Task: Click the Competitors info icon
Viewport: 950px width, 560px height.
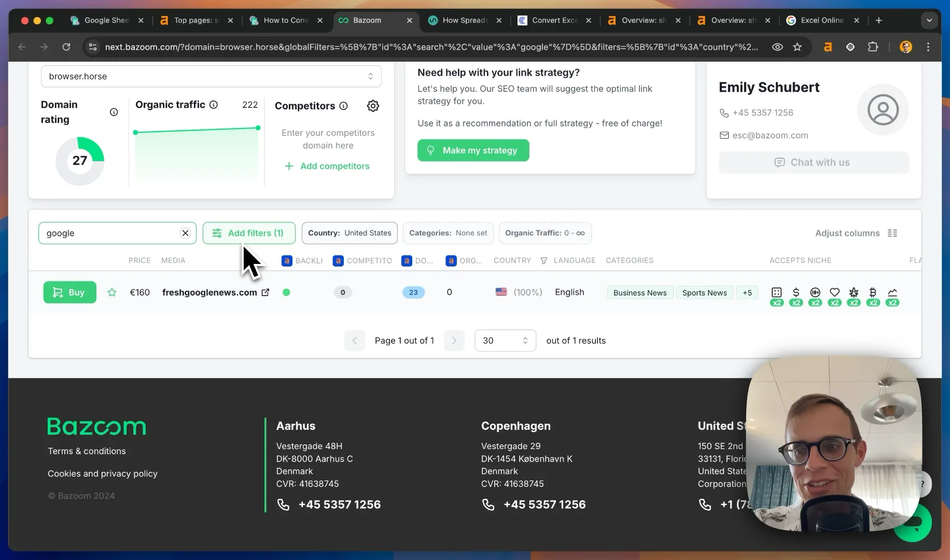Action: coord(343,106)
